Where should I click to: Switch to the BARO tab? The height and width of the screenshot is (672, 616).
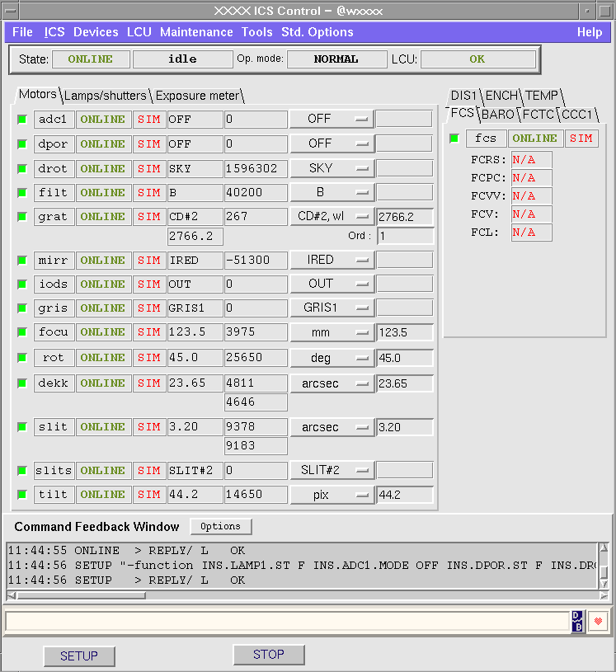pos(498,115)
